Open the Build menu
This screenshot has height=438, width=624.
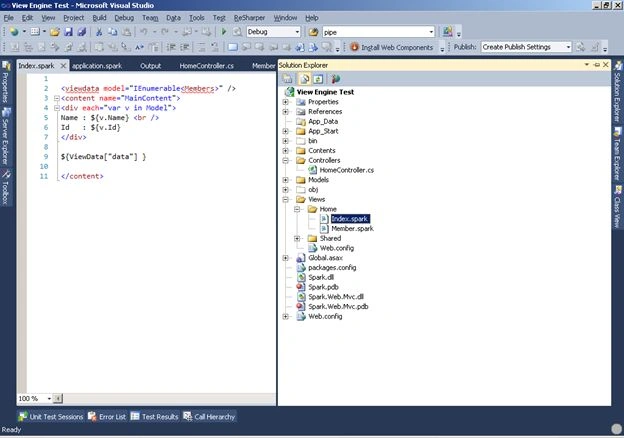(99, 18)
